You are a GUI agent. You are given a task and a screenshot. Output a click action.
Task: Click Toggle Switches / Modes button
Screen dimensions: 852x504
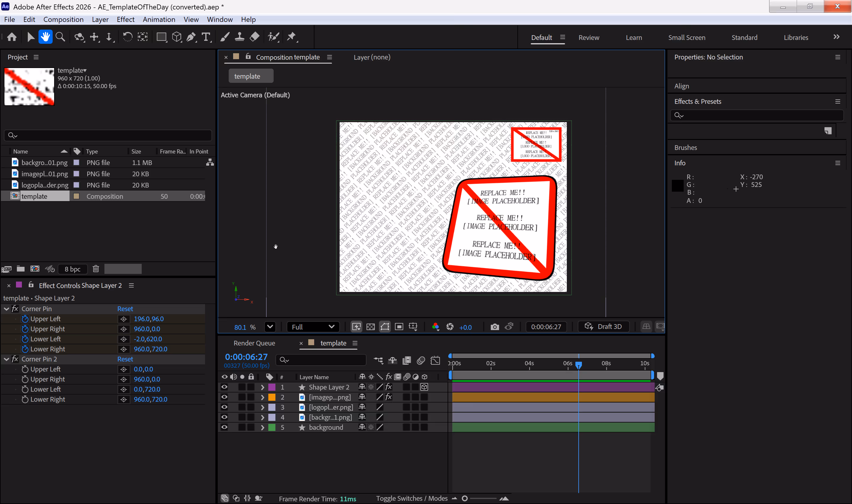click(412, 498)
